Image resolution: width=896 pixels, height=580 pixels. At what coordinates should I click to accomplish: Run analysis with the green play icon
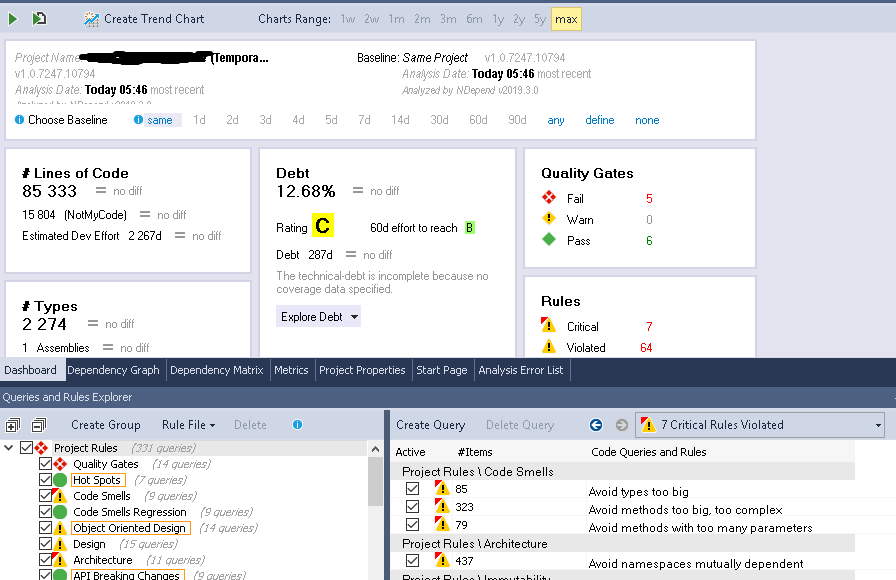[13, 19]
